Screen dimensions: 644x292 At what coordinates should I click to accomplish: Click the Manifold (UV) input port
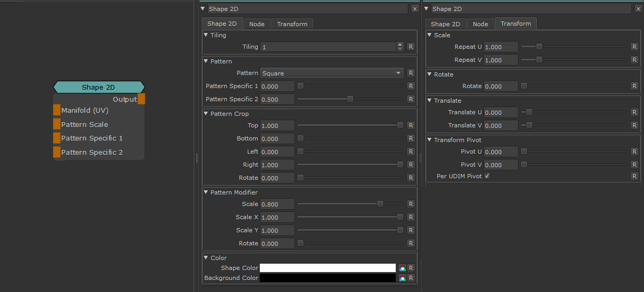pos(57,110)
